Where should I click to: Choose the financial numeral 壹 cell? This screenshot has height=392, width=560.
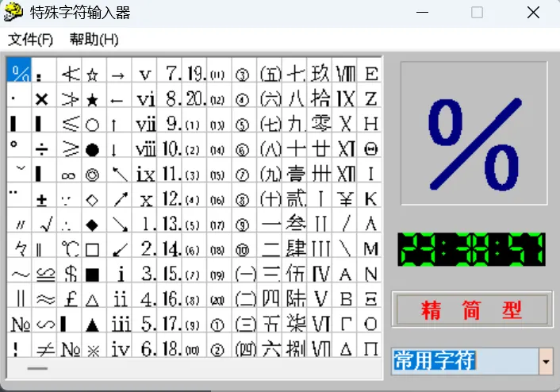294,170
